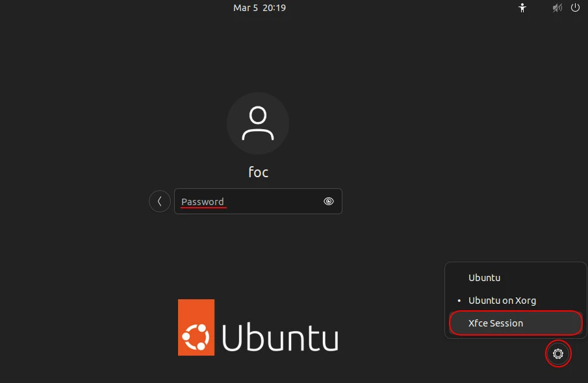This screenshot has width=588, height=383.
Task: Click the 20:19 time display
Action: tap(274, 8)
